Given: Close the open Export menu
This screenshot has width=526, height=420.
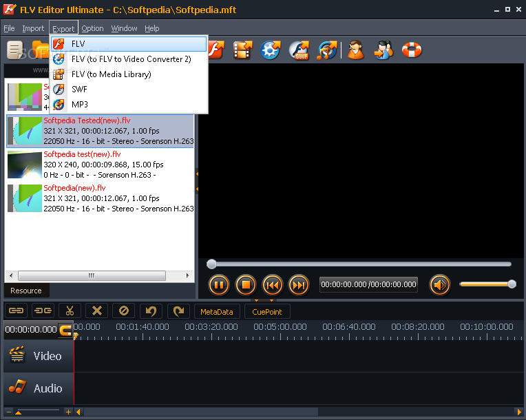Looking at the screenshot, I should click(63, 28).
